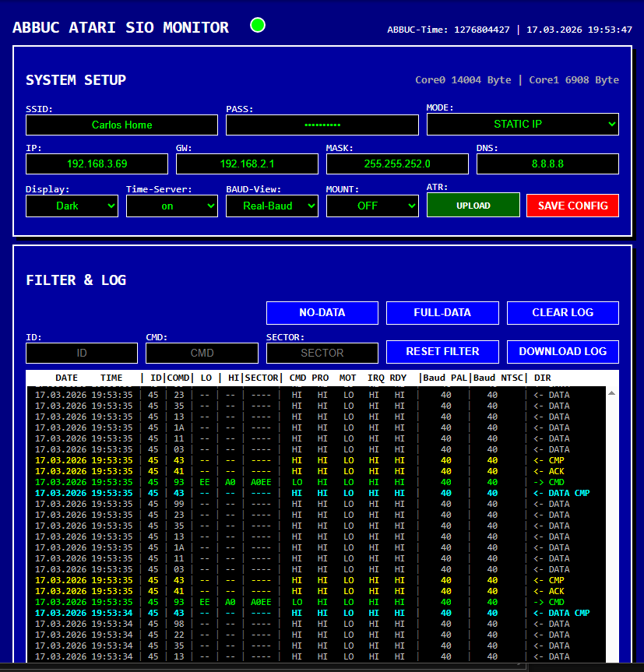The height and width of the screenshot is (672, 644).
Task: Click the ID filter field
Action: [81, 353]
